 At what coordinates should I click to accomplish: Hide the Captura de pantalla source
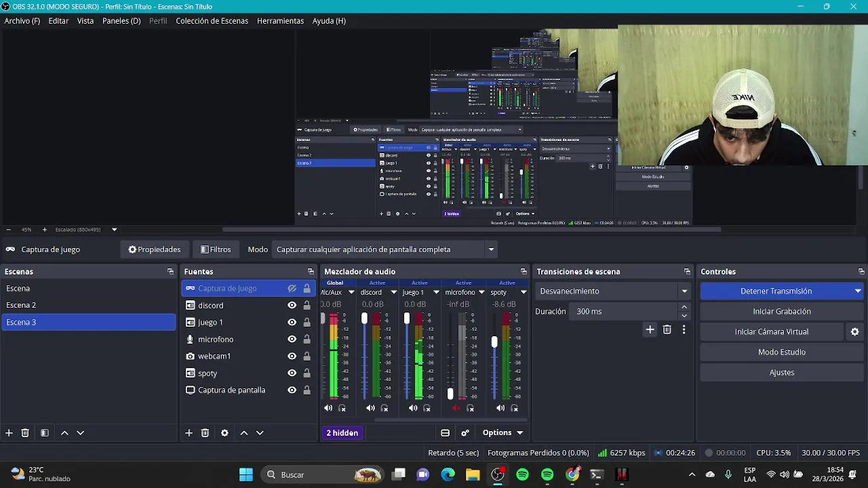point(292,390)
